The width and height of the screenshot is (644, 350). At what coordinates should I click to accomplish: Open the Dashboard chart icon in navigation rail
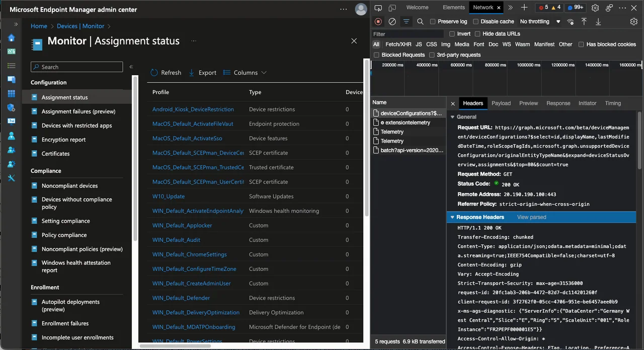click(11, 52)
